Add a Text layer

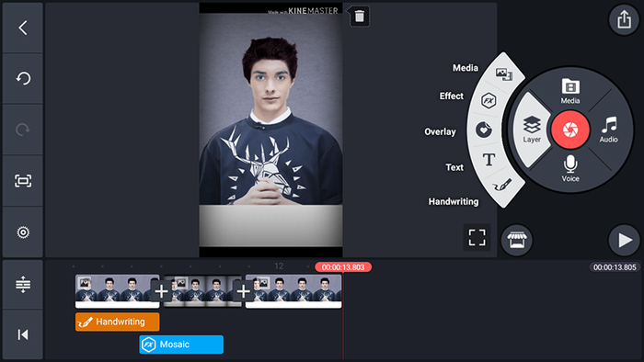pos(489,160)
